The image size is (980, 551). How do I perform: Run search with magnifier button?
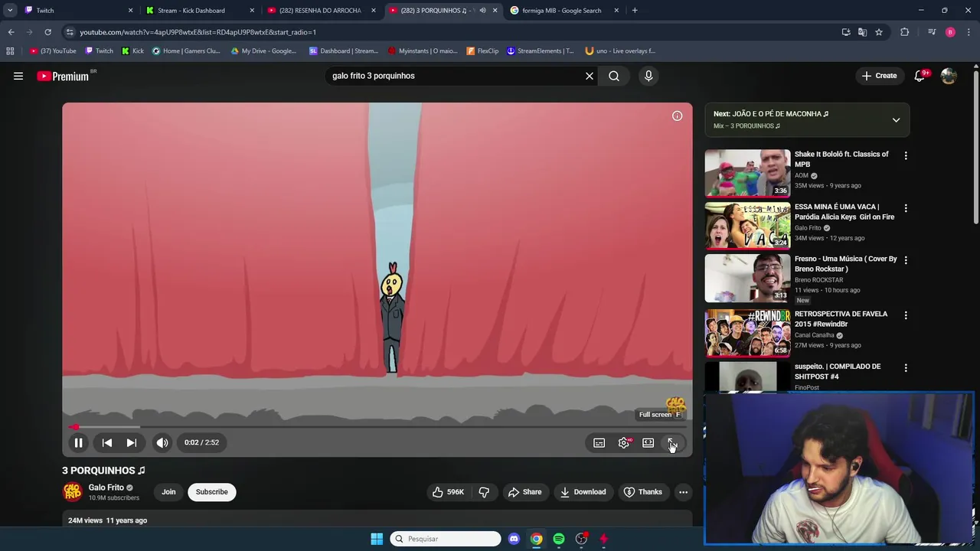click(614, 76)
